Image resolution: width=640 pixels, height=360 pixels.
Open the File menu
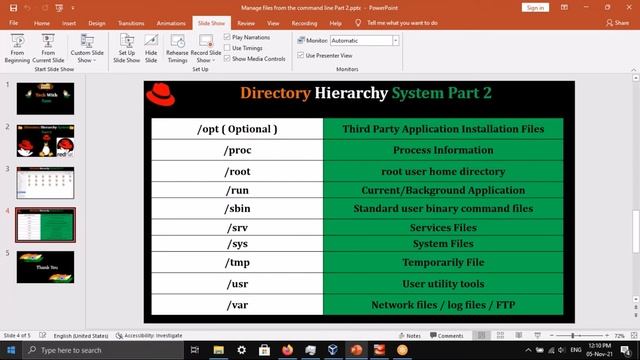pos(13,23)
